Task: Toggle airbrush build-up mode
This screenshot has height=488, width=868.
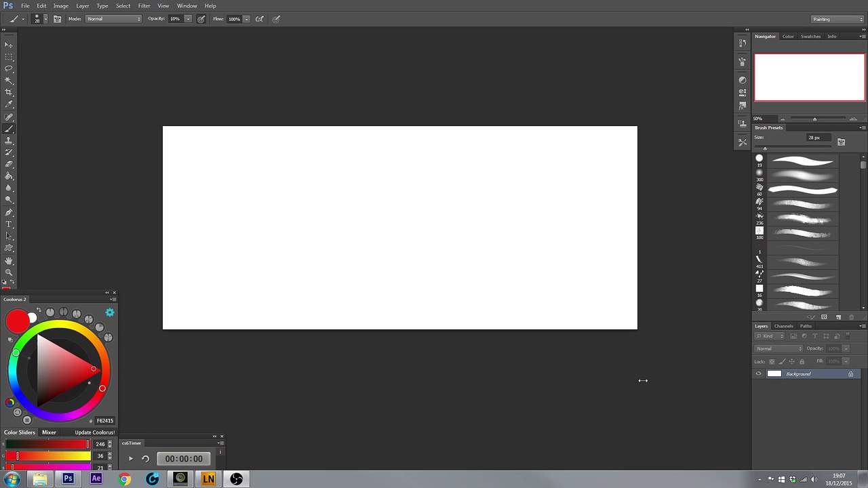Action: click(x=259, y=19)
